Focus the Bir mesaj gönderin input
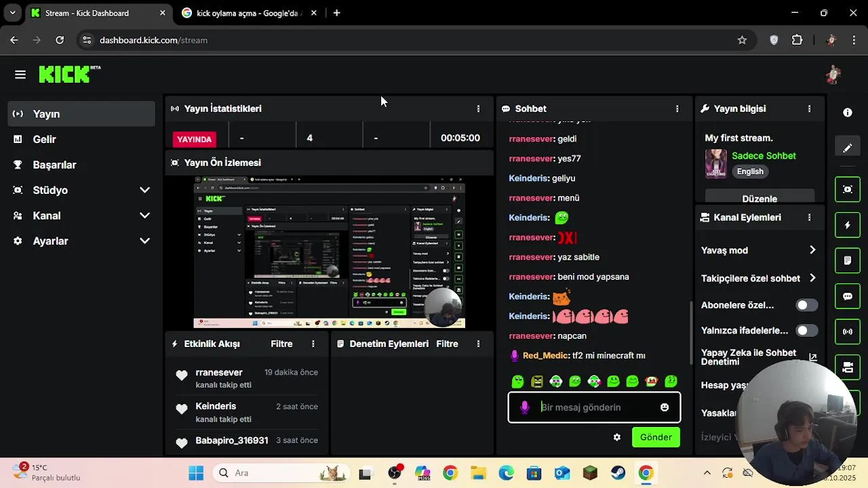 [594, 407]
